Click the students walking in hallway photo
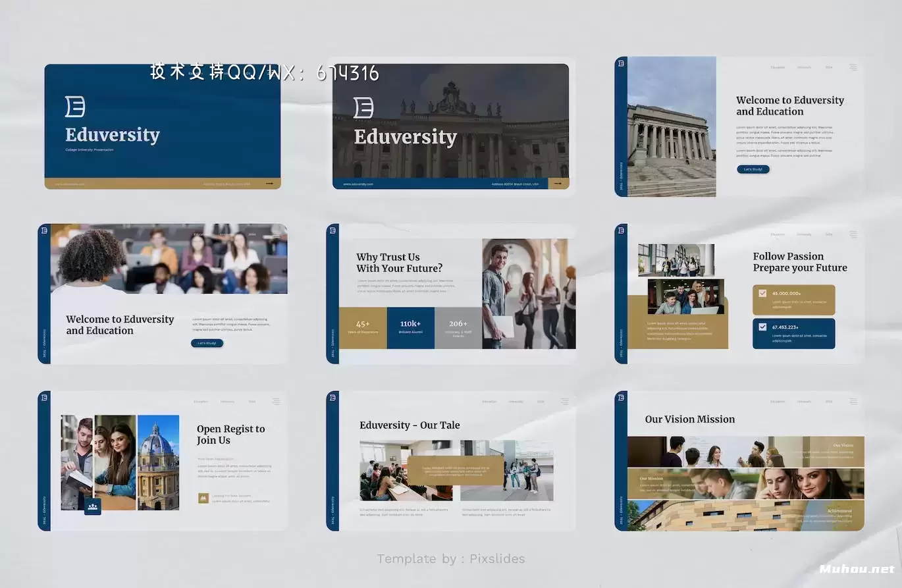902x588 pixels. [x=676, y=260]
